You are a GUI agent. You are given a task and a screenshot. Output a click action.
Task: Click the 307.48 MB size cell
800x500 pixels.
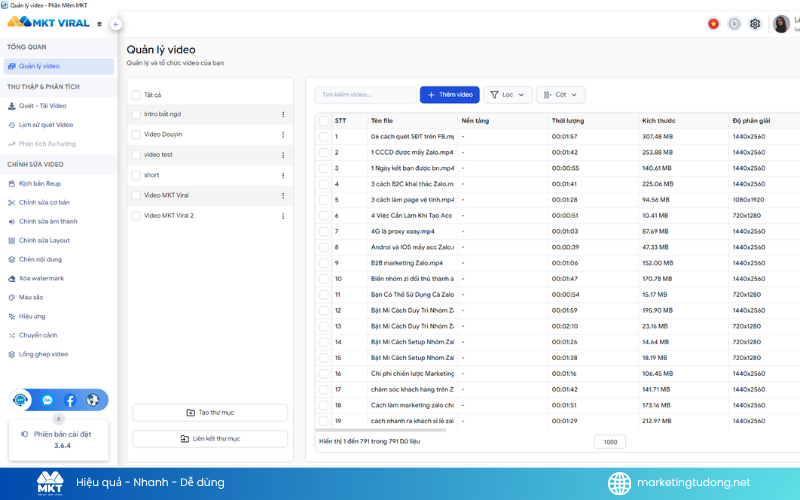point(658,137)
